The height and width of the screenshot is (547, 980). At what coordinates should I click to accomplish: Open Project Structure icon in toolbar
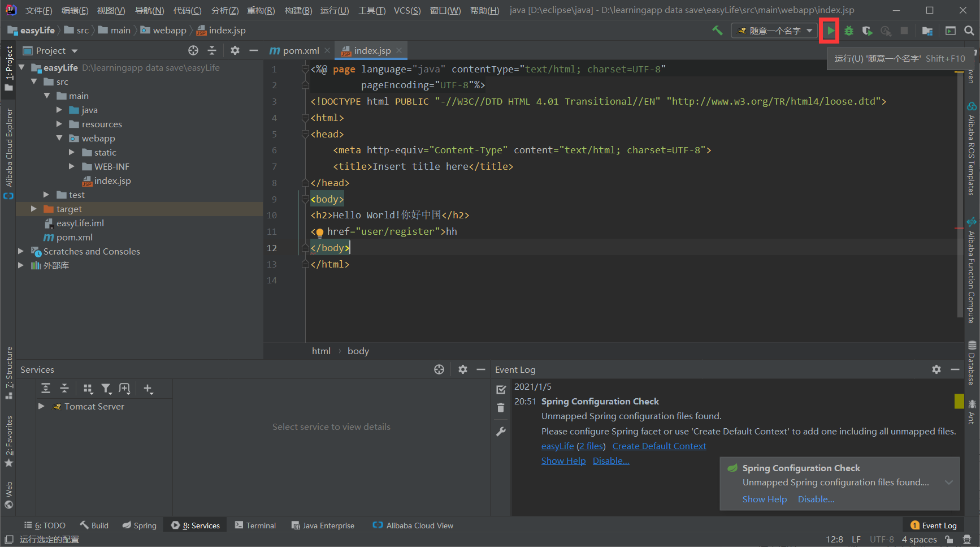927,31
